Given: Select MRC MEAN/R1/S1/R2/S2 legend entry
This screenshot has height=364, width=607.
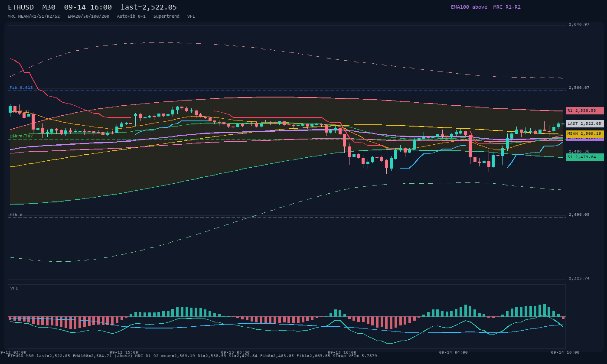Looking at the screenshot, I should point(34,16).
